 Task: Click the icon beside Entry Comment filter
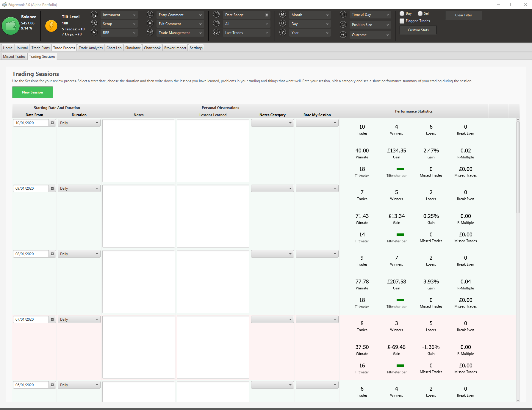(x=150, y=15)
